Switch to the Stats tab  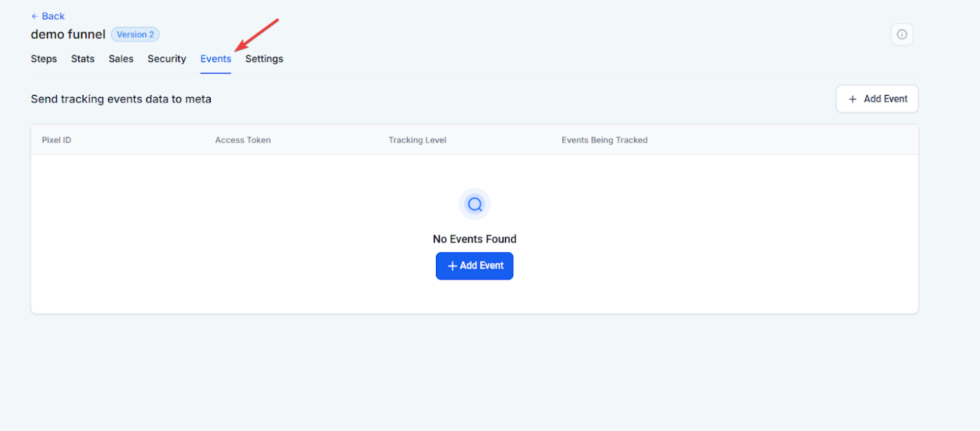(x=83, y=59)
